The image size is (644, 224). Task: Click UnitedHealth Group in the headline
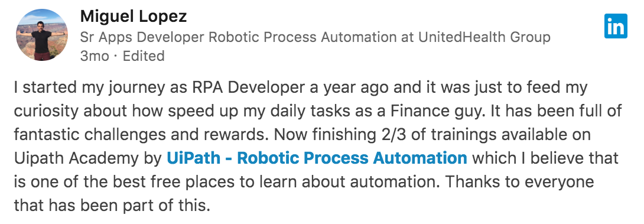click(484, 37)
